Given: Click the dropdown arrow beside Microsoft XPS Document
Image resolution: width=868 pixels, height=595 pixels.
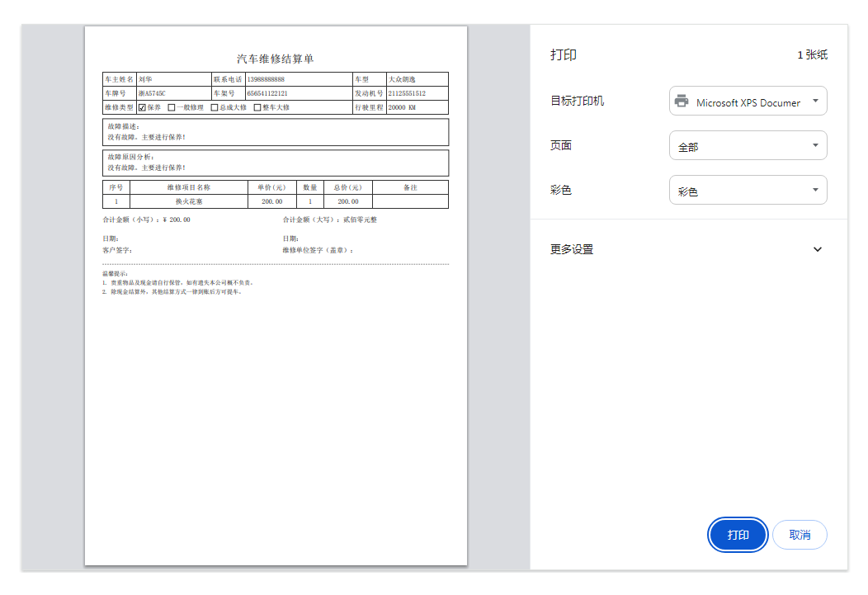Looking at the screenshot, I should [815, 101].
